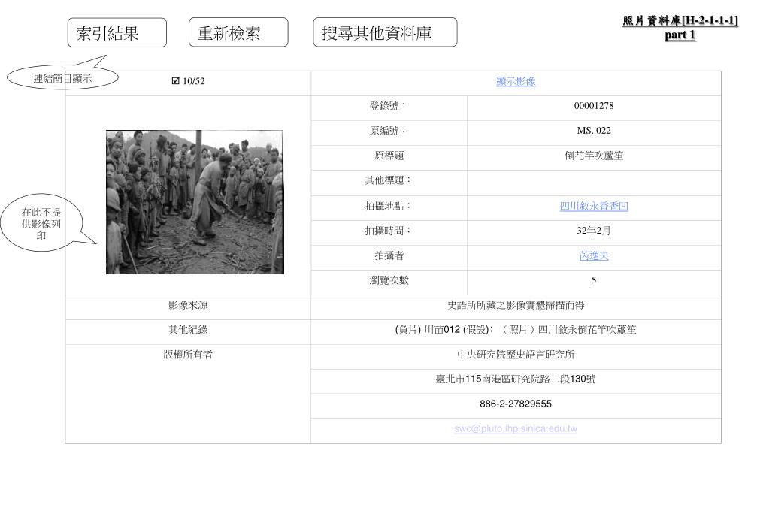Select the title text 倒花竿吹蘆笙
Image resolution: width=769 pixels, height=532 pixels.
pyautogui.click(x=593, y=156)
